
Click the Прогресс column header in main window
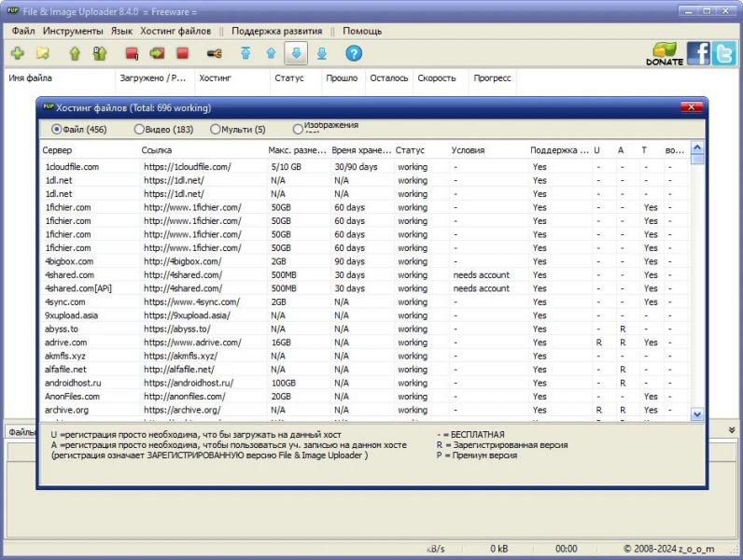coord(492,78)
